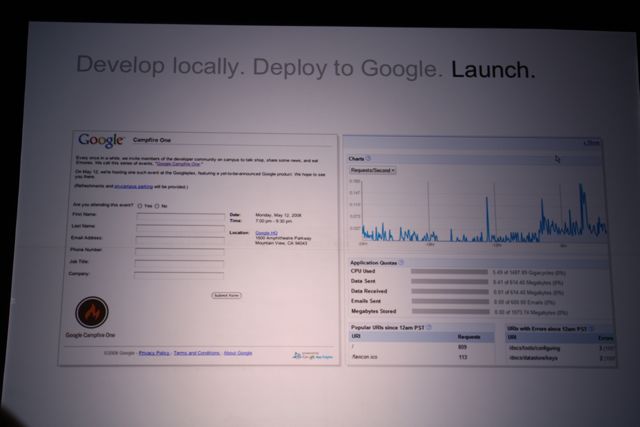Viewport: 640px width, 427px height.
Task: Select the Yes radio button for attending
Action: 140,206
